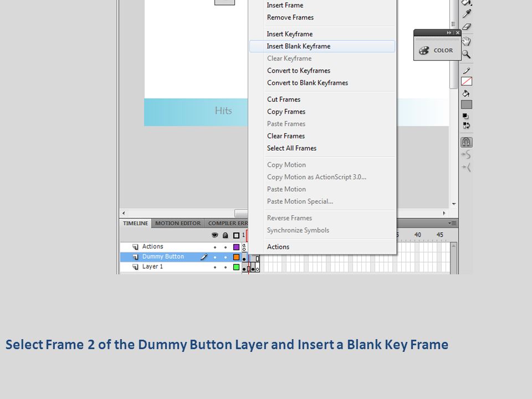This screenshot has width=532, height=399.
Task: Click the Straighten option icon
Action: pyautogui.click(x=467, y=167)
